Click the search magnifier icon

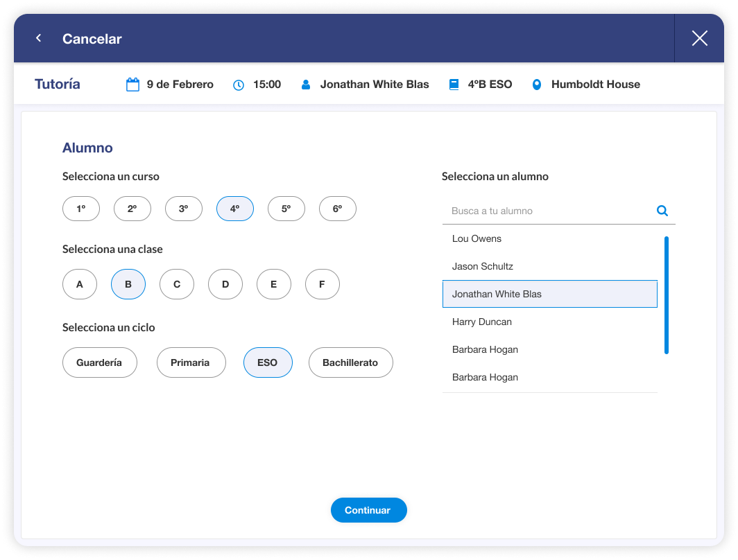pos(662,211)
